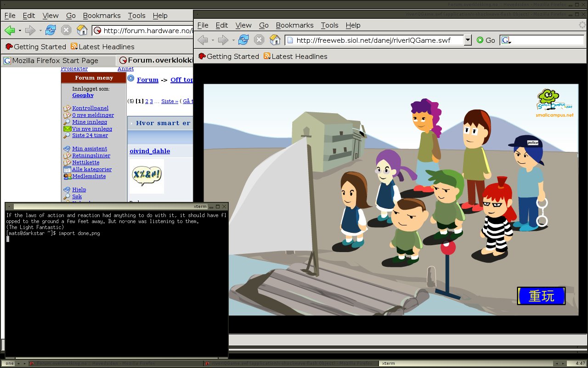Open the oivind_dahle user link
The height and width of the screenshot is (368, 588).
point(150,151)
